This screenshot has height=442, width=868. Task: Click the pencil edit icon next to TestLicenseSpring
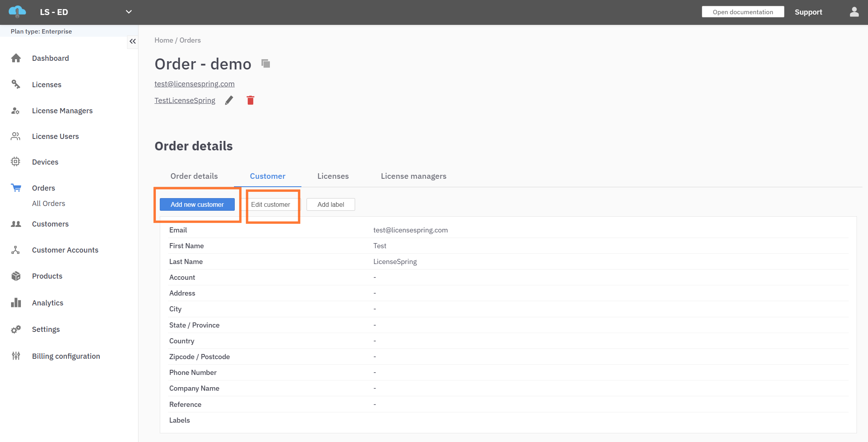click(x=229, y=101)
